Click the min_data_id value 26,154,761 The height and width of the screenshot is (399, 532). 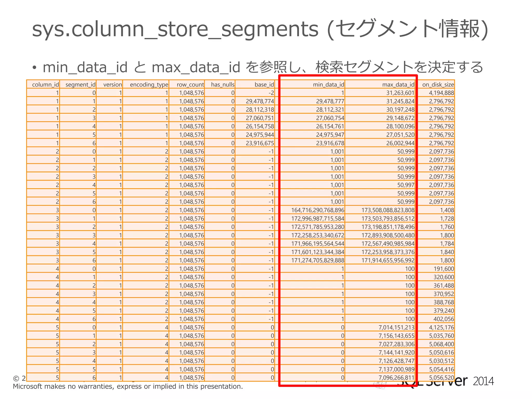330,127
